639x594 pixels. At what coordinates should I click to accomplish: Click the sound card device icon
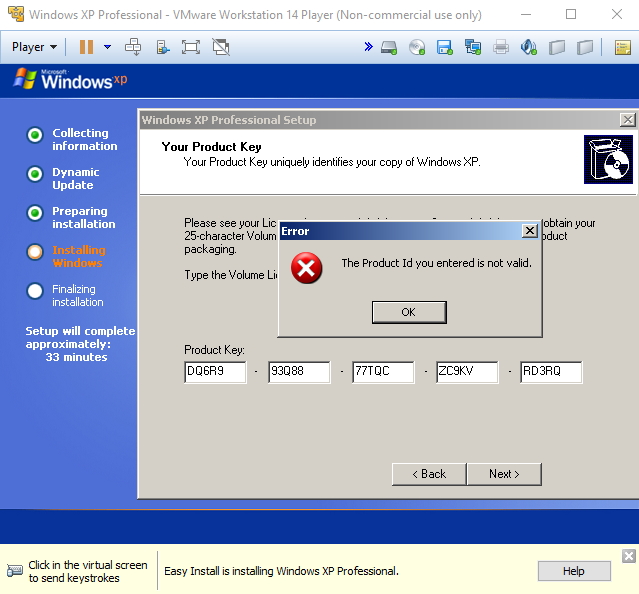pyautogui.click(x=529, y=47)
